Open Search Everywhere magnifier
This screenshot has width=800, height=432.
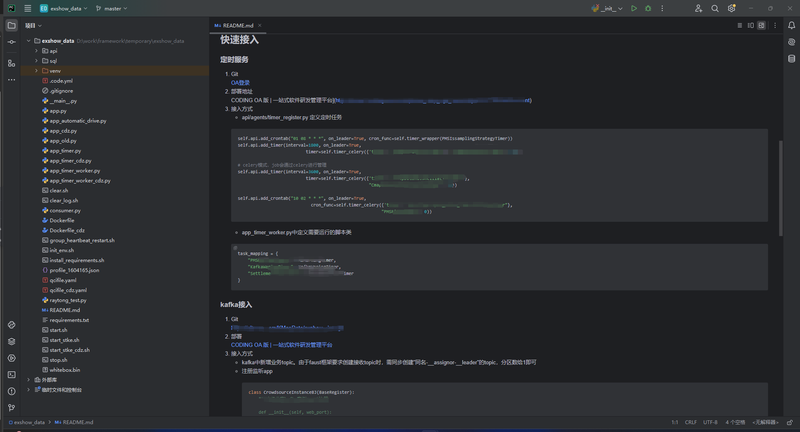coord(715,8)
